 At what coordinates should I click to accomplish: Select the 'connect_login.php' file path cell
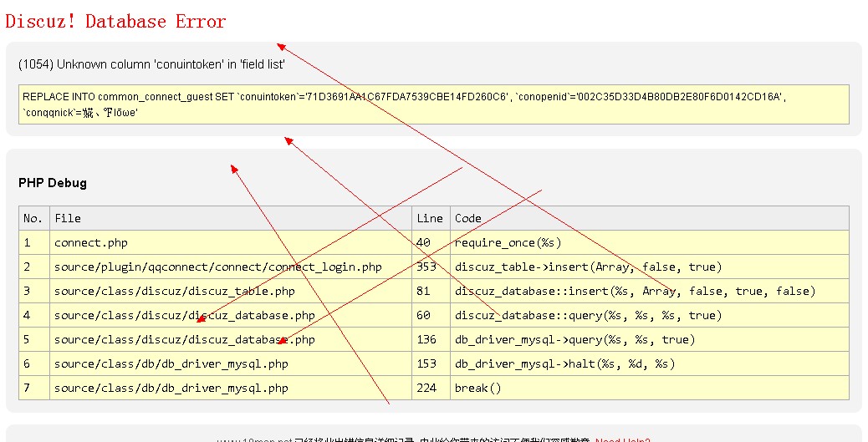tap(231, 267)
